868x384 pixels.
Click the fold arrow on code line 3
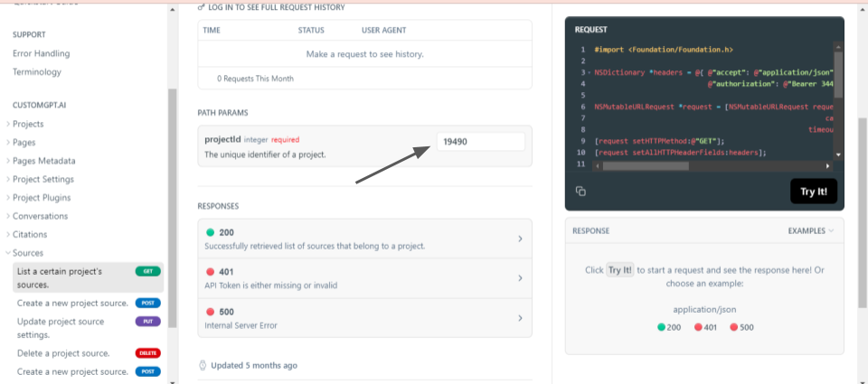point(590,72)
